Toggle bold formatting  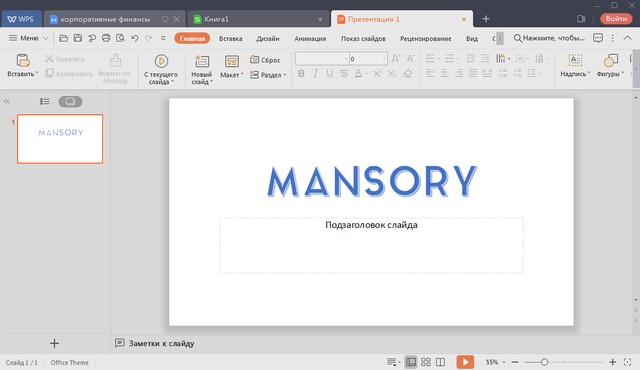tap(301, 74)
